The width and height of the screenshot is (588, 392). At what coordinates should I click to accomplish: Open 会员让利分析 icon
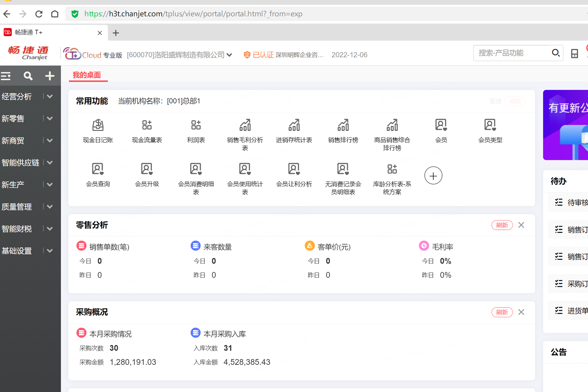(x=294, y=169)
